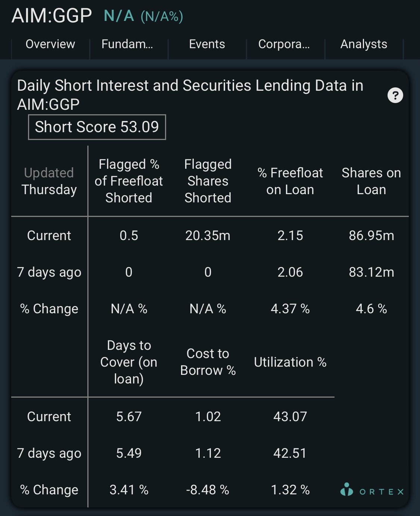
Task: Click the Utilization % column header
Action: coord(290,362)
